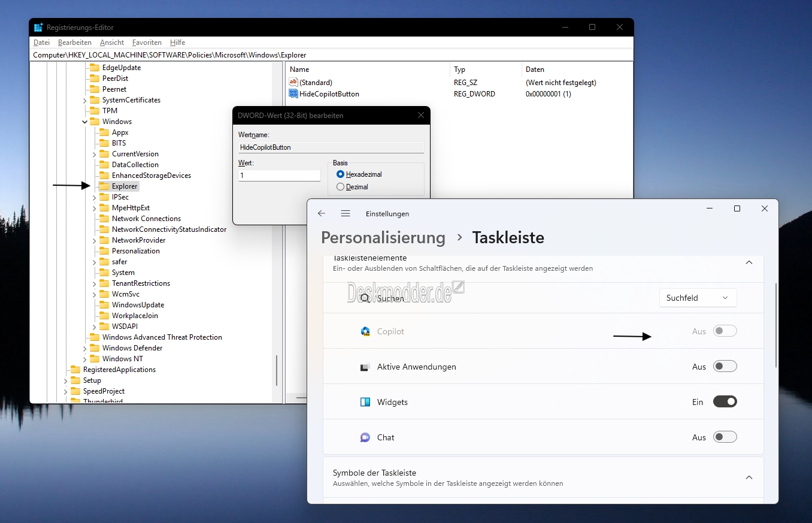Open the Hilfe menu
The image size is (812, 523).
[x=177, y=43]
